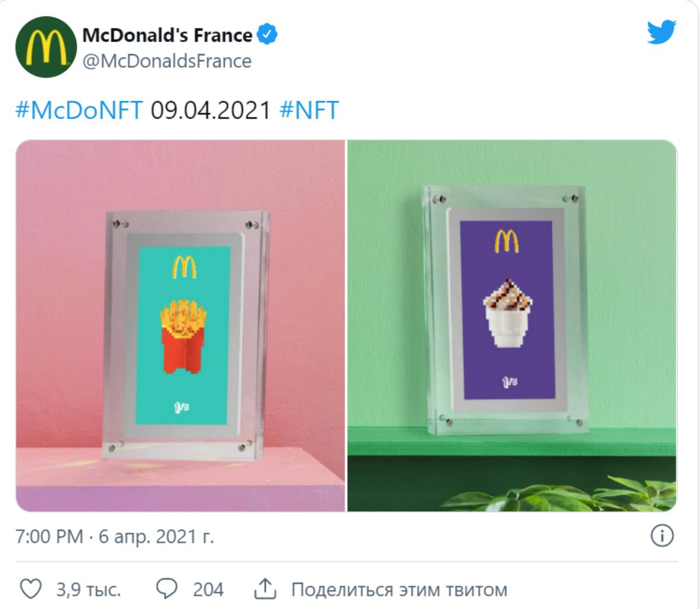Click the share upload arrow icon
The image size is (700, 609).
click(x=265, y=589)
